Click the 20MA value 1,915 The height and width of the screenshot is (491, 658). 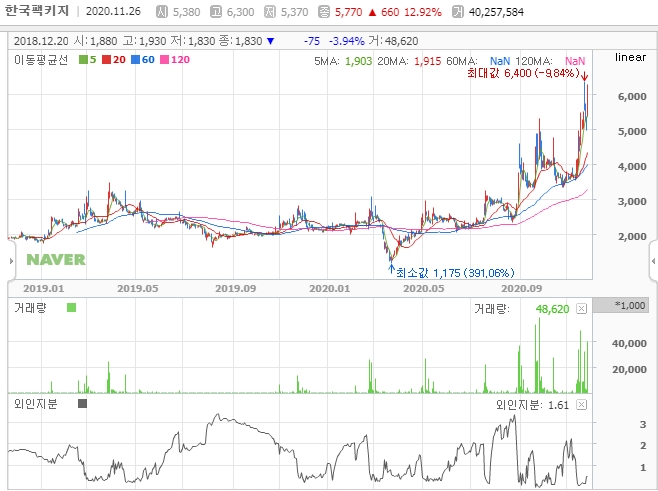click(x=428, y=61)
